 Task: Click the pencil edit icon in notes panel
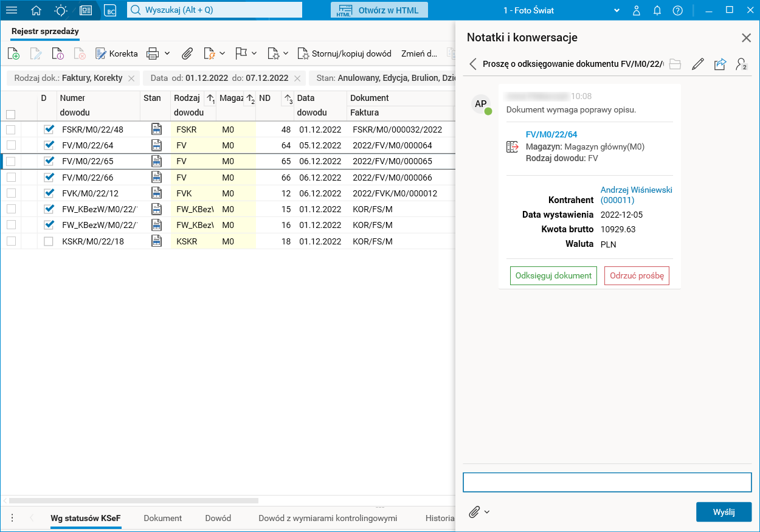click(x=697, y=64)
